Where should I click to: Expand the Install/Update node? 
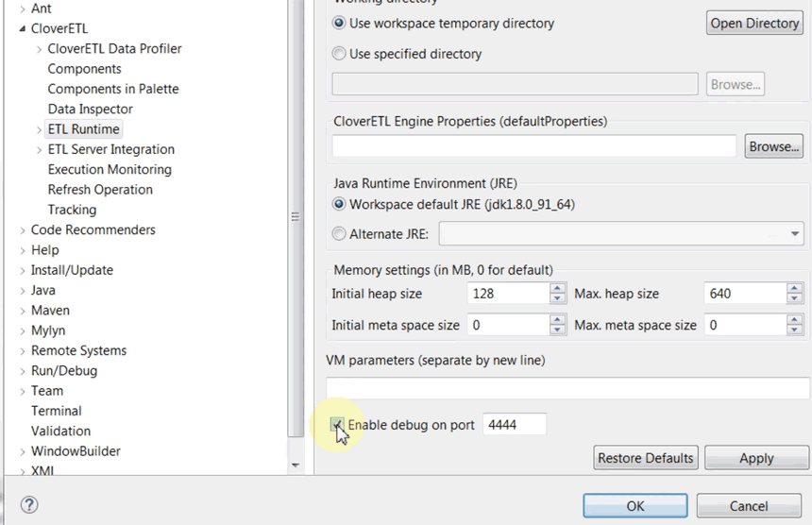point(23,271)
